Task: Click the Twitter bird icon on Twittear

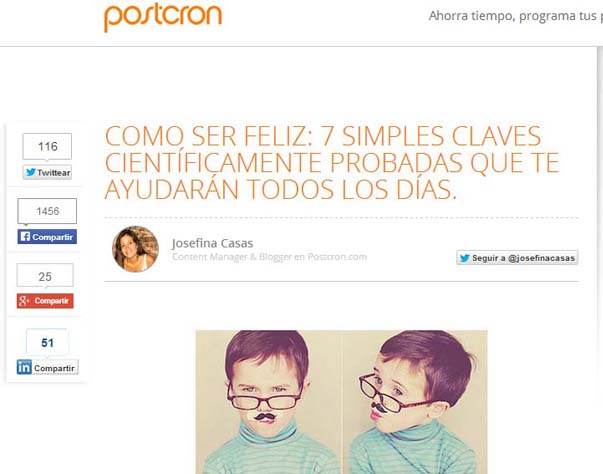Action: coord(31,172)
